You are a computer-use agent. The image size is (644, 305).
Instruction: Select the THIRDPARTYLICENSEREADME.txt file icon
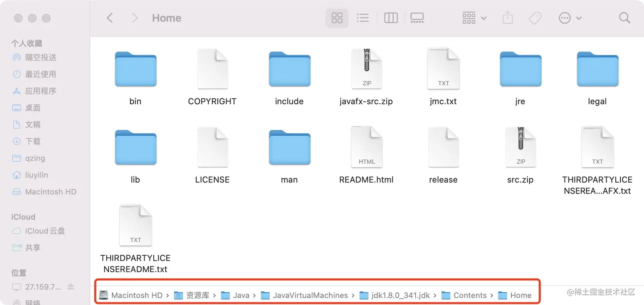tap(135, 225)
